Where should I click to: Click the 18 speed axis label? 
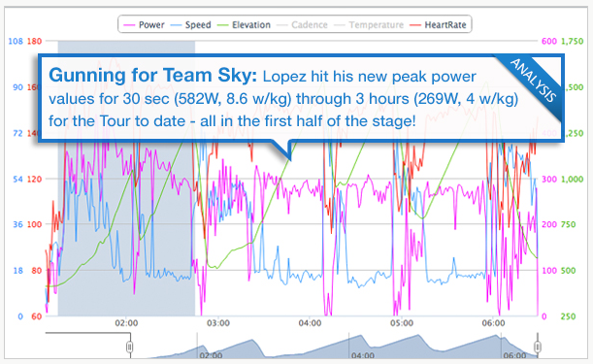(17, 271)
